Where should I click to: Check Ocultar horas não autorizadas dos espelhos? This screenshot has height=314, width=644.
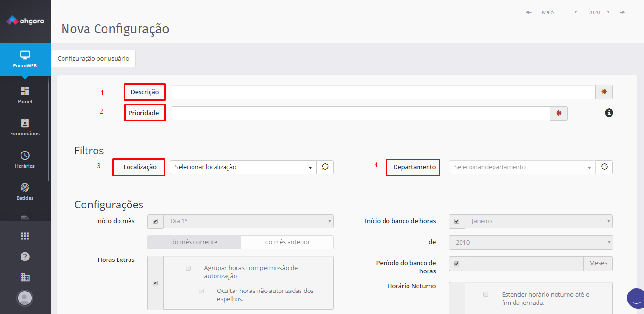(x=201, y=291)
